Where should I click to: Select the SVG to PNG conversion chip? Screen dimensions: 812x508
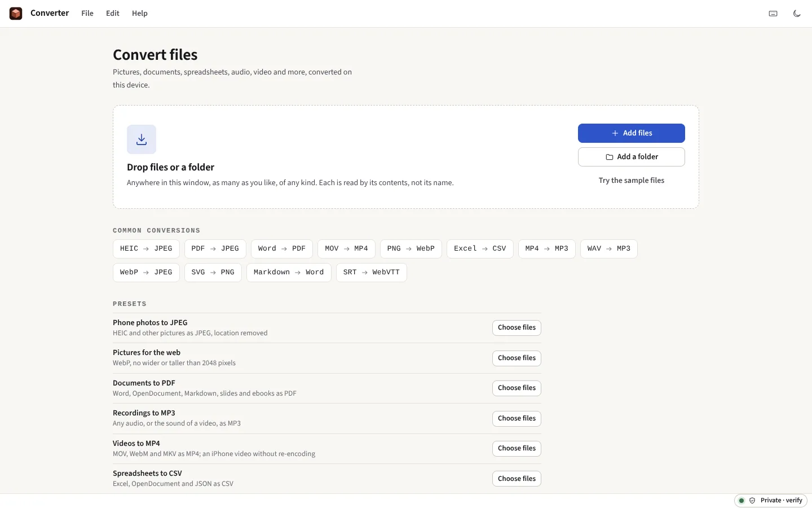[213, 273]
